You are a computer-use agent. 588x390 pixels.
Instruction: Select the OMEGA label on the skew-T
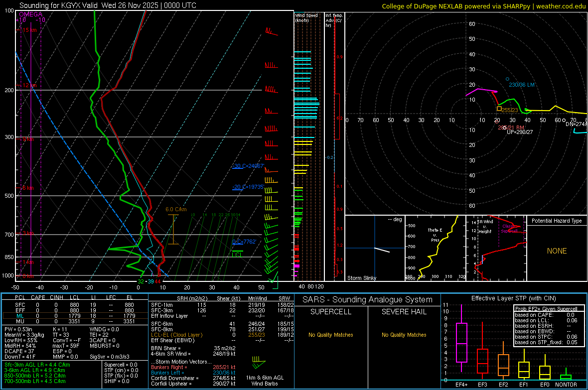pyautogui.click(x=31, y=14)
